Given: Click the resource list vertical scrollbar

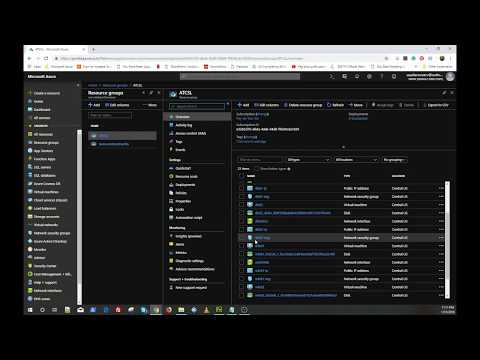Looking at the screenshot, I should pyautogui.click(x=447, y=239).
